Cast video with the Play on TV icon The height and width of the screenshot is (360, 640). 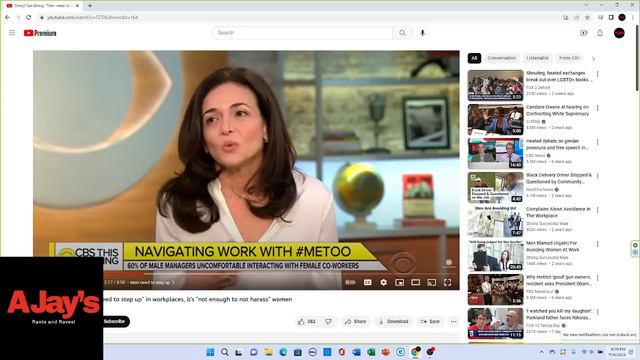point(431,282)
